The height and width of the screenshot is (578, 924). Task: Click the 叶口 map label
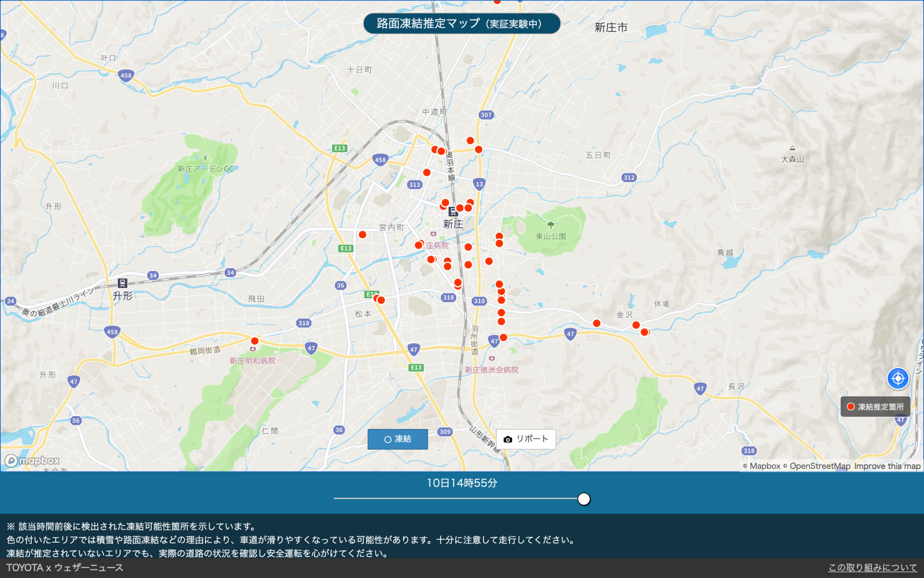(x=109, y=58)
